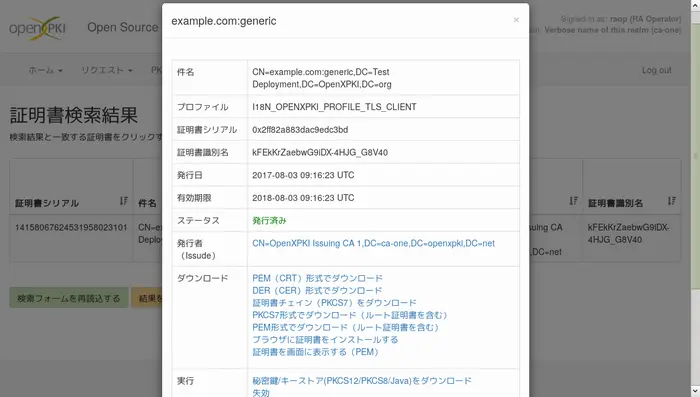Image resolution: width=700 pixels, height=397 pixels.
Task: Select subject CN=example.com:generic value
Action: (x=322, y=78)
